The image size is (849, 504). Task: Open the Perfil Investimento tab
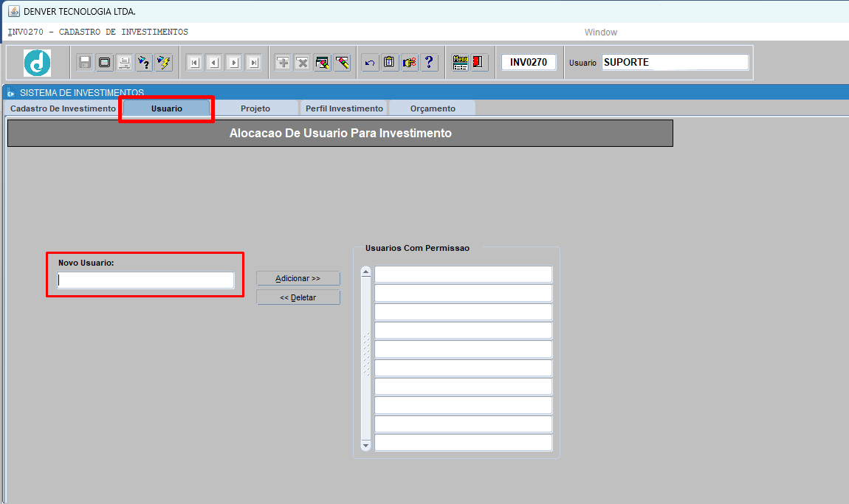344,108
